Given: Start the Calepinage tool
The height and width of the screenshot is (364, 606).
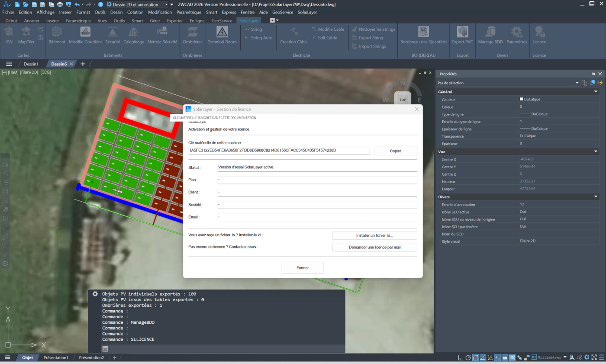Looking at the screenshot, I should pyautogui.click(x=134, y=35).
